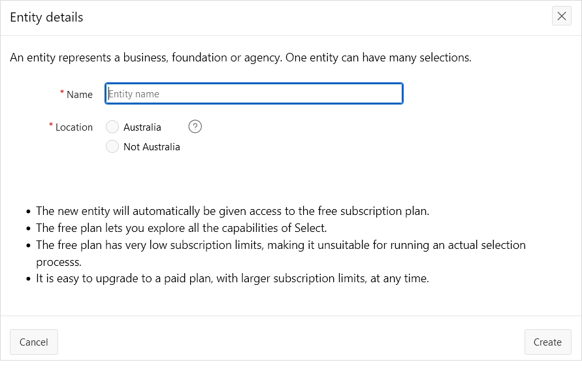Click the Australia option label text
The height and width of the screenshot is (392, 582).
point(142,127)
